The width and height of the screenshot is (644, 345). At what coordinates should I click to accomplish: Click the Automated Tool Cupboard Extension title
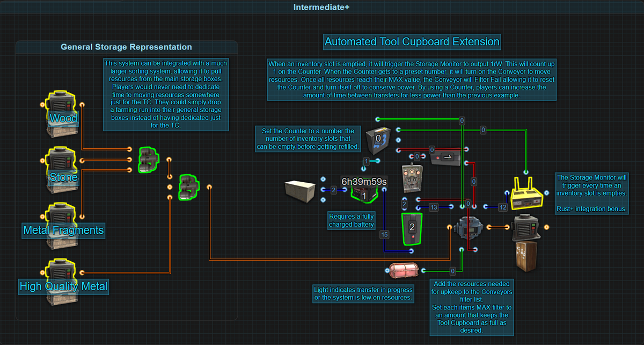click(412, 42)
